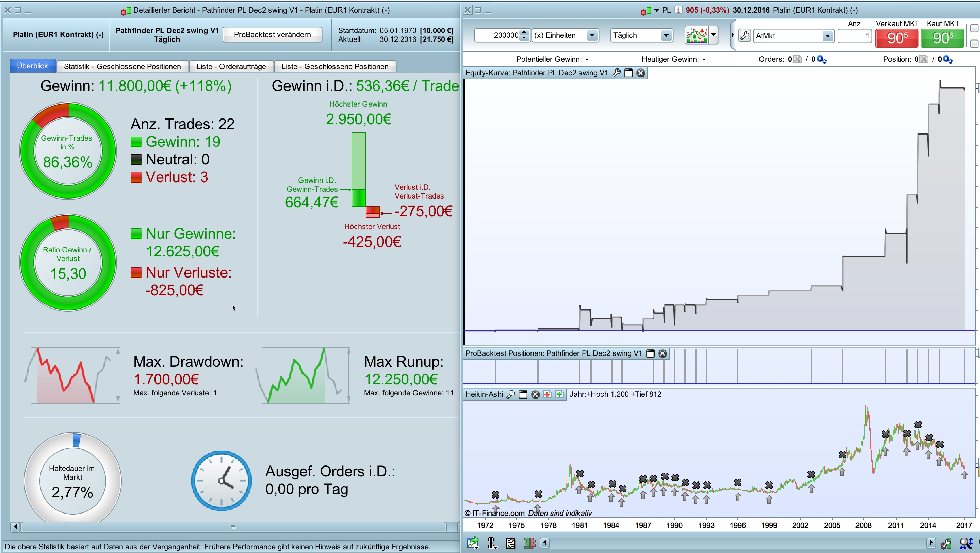Image resolution: width=980 pixels, height=553 pixels.
Task: Close the Heikin-Ashi panel
Action: [x=535, y=394]
